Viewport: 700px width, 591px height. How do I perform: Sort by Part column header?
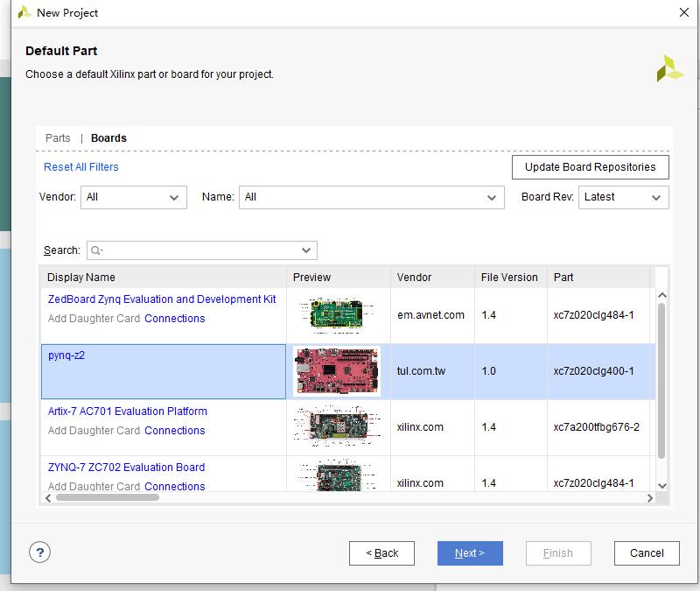598,278
